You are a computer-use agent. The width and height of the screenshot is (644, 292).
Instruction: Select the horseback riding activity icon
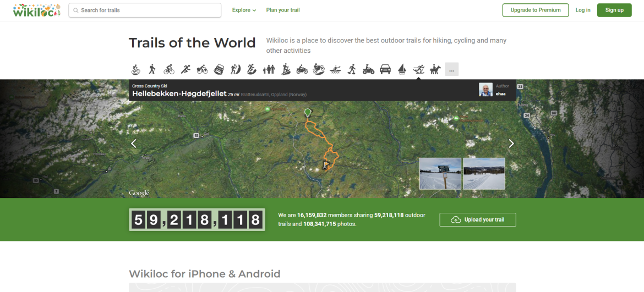tap(435, 69)
